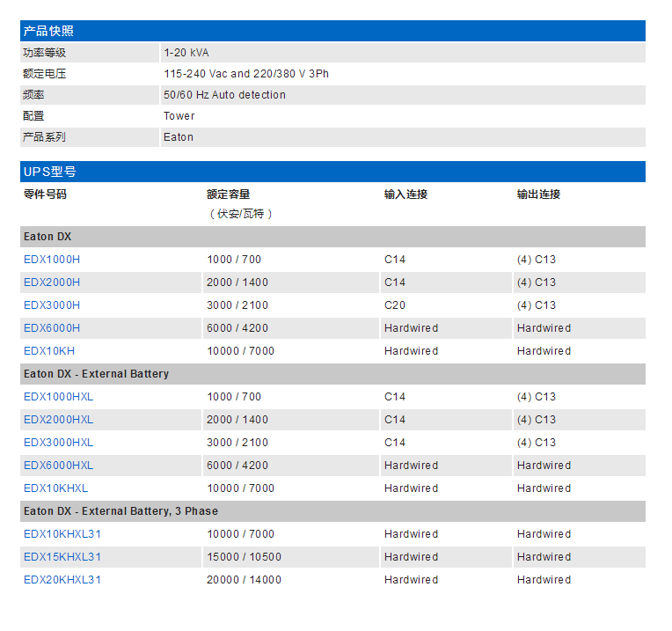Click the Eaton DX group row

tap(332, 237)
